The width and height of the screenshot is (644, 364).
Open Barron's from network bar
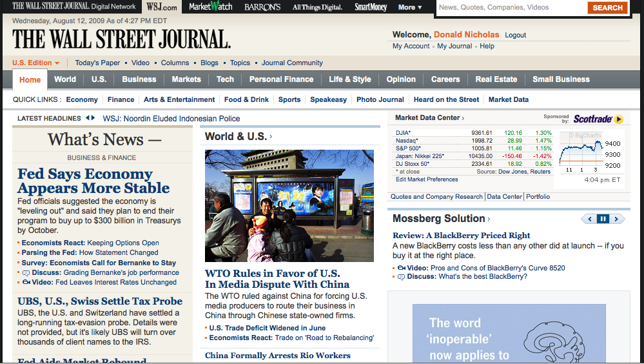click(x=262, y=7)
